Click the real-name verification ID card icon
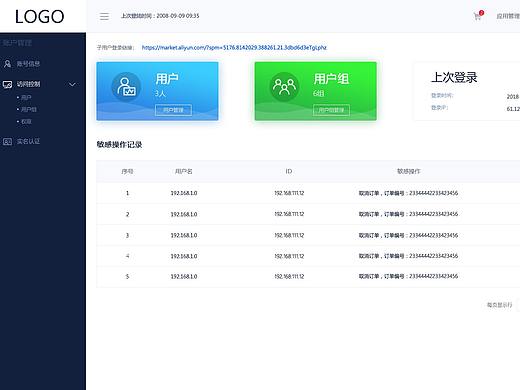 point(7,141)
